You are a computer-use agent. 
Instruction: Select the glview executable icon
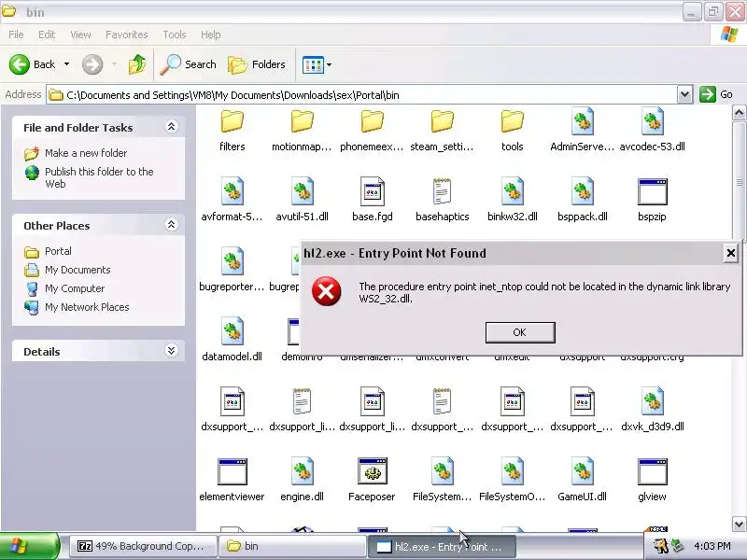[x=652, y=471]
